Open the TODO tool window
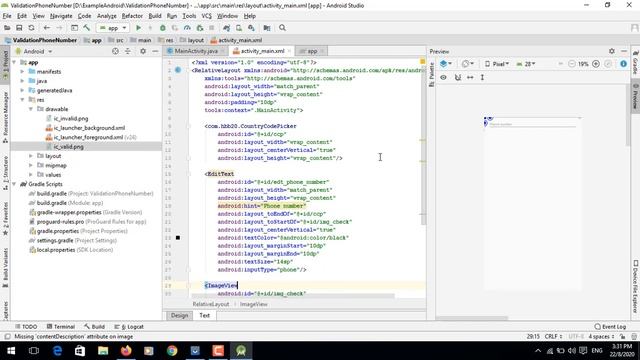This screenshot has width=640, height=360. click(26, 327)
